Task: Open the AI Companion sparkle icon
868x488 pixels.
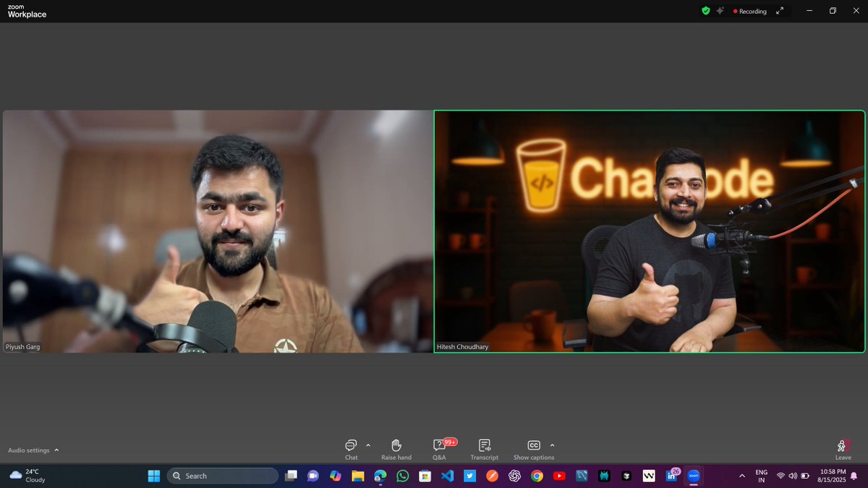Action: point(720,11)
